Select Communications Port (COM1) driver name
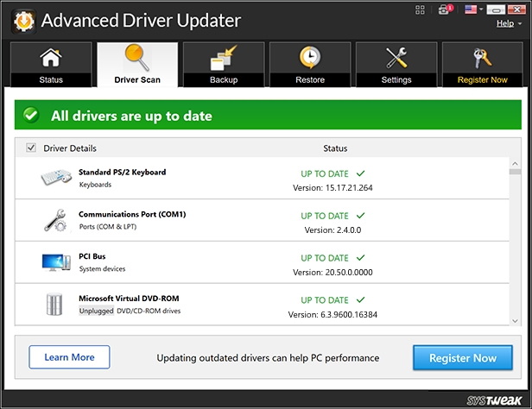The height and width of the screenshot is (409, 532). click(132, 215)
